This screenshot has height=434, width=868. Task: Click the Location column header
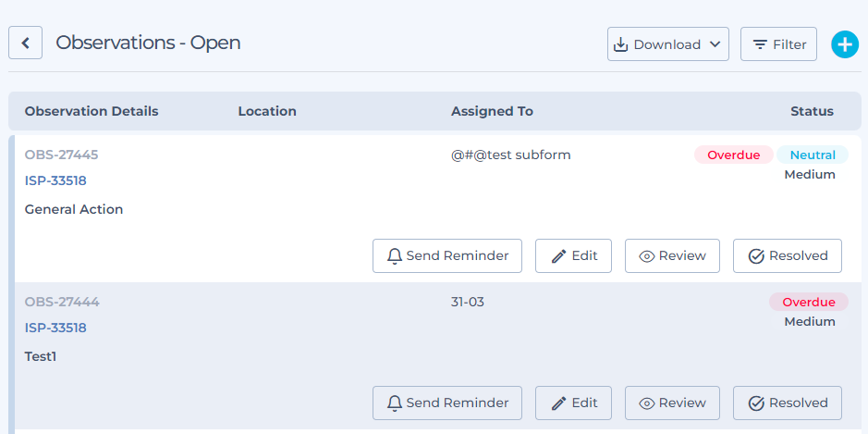coord(267,111)
